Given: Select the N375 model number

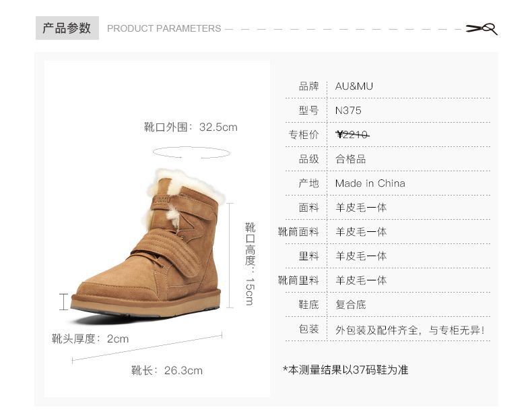Looking at the screenshot, I should click(x=348, y=111).
